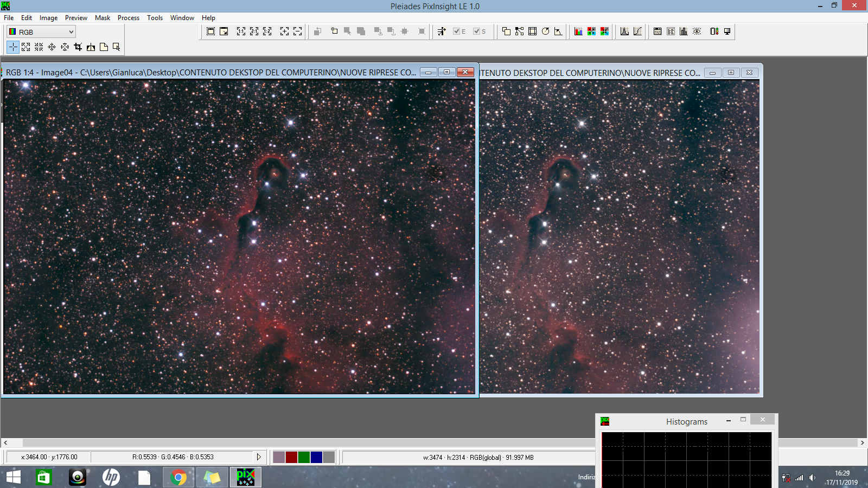Click the w:3474 h:2314 image info text
Screen dimensions: 868x488
(478, 458)
